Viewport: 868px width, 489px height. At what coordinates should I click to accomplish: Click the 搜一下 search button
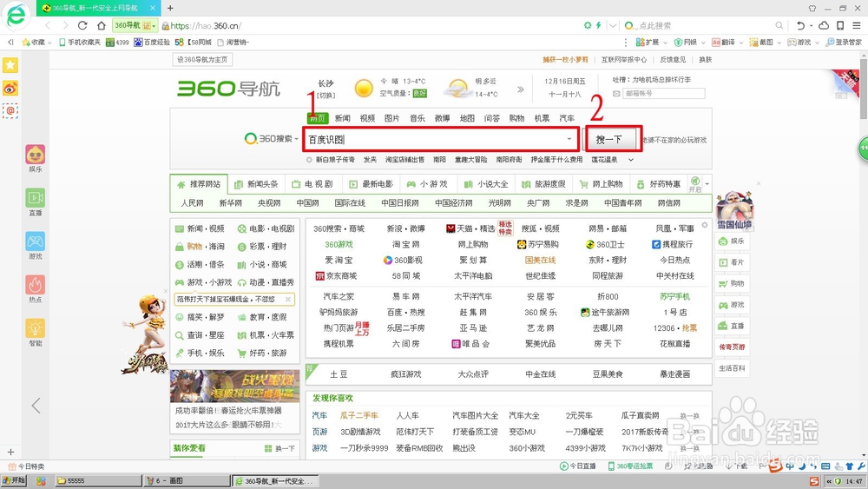(x=609, y=139)
